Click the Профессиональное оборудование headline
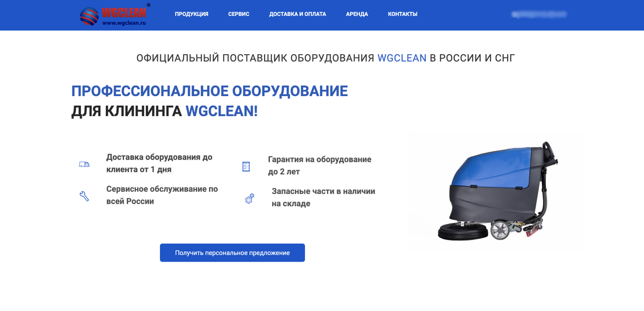 click(210, 91)
